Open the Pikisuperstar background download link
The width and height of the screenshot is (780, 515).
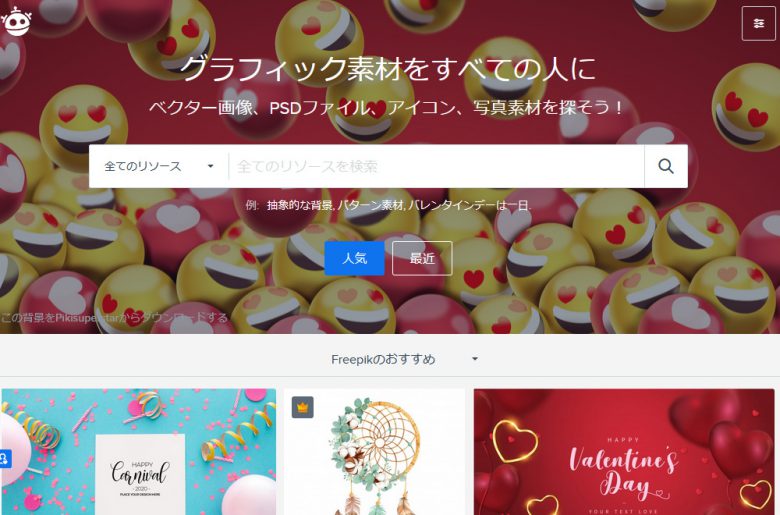114,317
